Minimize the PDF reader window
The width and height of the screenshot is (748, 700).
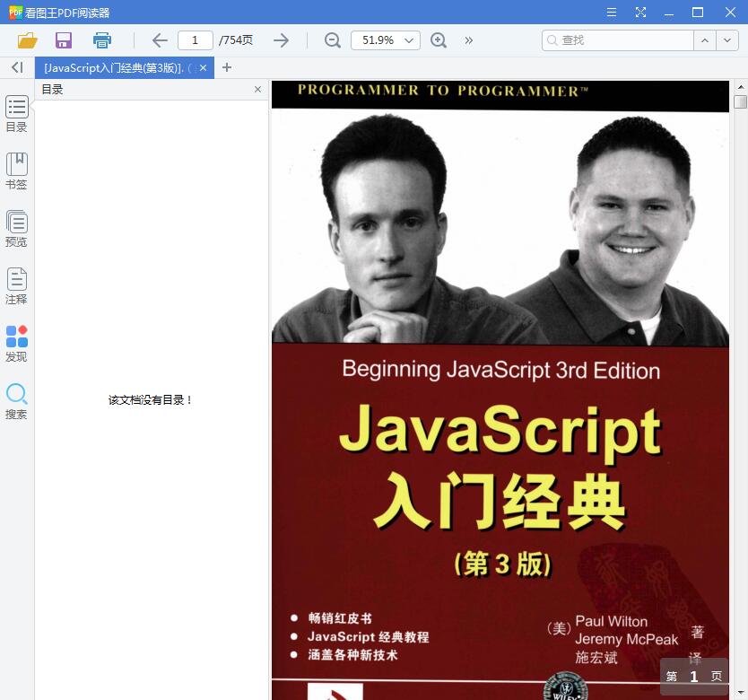[x=669, y=13]
